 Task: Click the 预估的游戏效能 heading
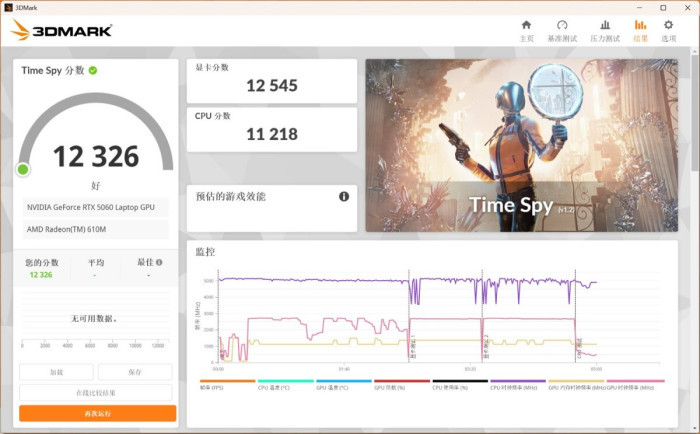230,196
